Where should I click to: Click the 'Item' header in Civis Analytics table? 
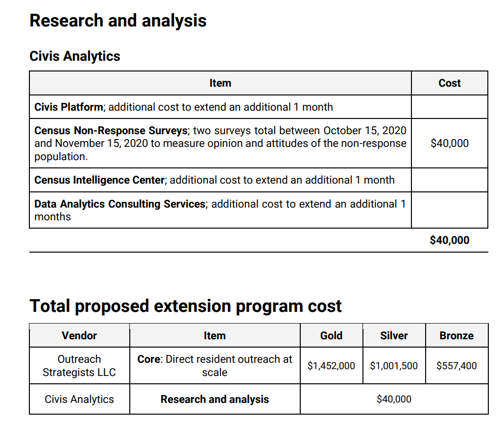(x=220, y=83)
